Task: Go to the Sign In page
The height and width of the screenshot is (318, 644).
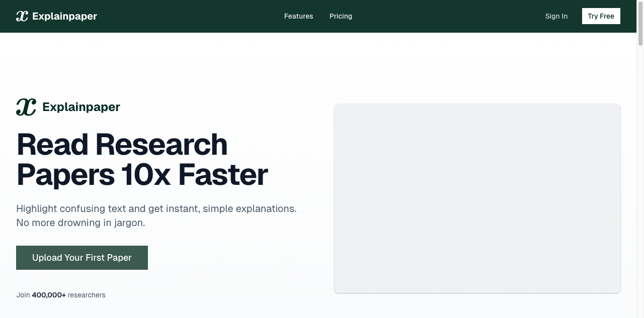Action: (556, 16)
